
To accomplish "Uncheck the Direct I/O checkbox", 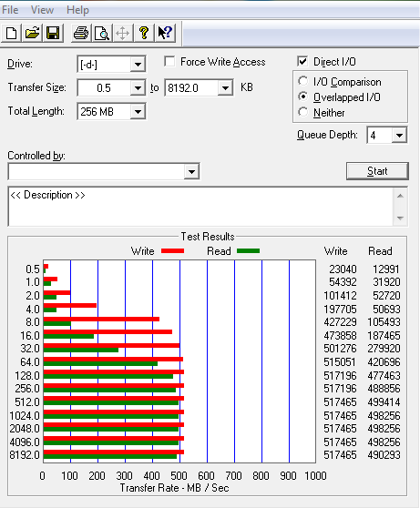I will pos(302,61).
